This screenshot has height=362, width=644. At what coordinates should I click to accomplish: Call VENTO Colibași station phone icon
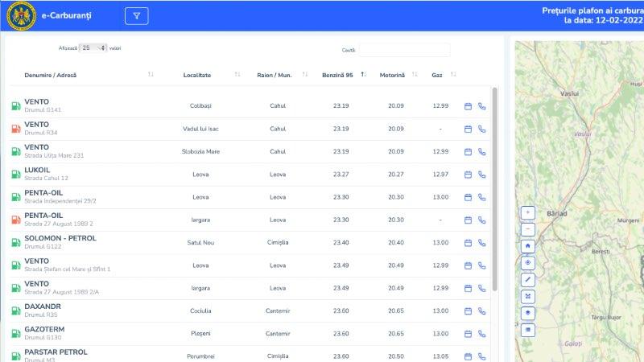click(481, 106)
